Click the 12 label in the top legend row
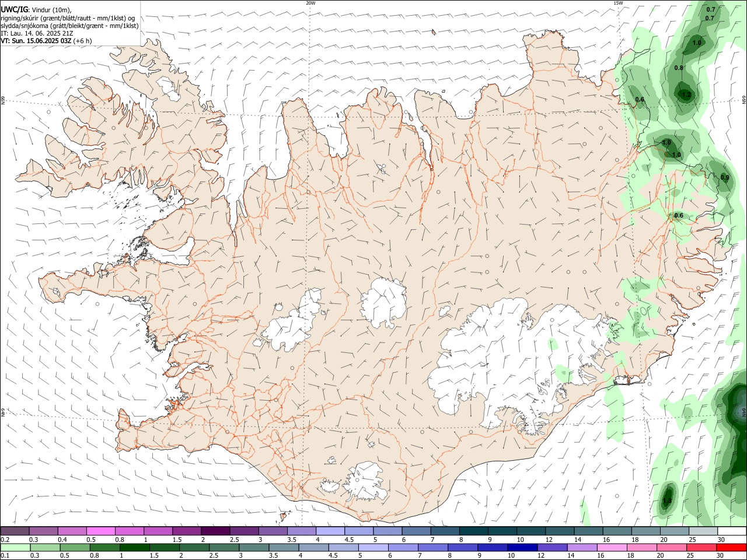Viewport: 747px width, 560px height. click(x=548, y=540)
